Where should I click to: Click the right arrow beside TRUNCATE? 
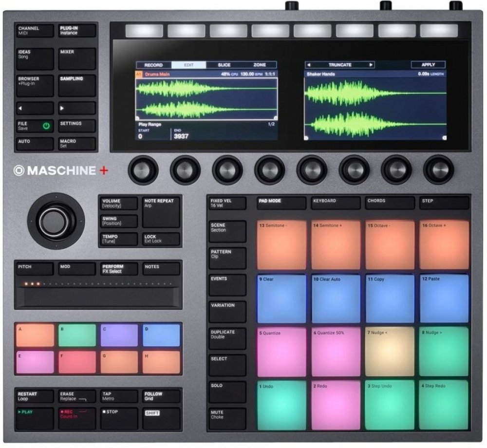click(371, 65)
